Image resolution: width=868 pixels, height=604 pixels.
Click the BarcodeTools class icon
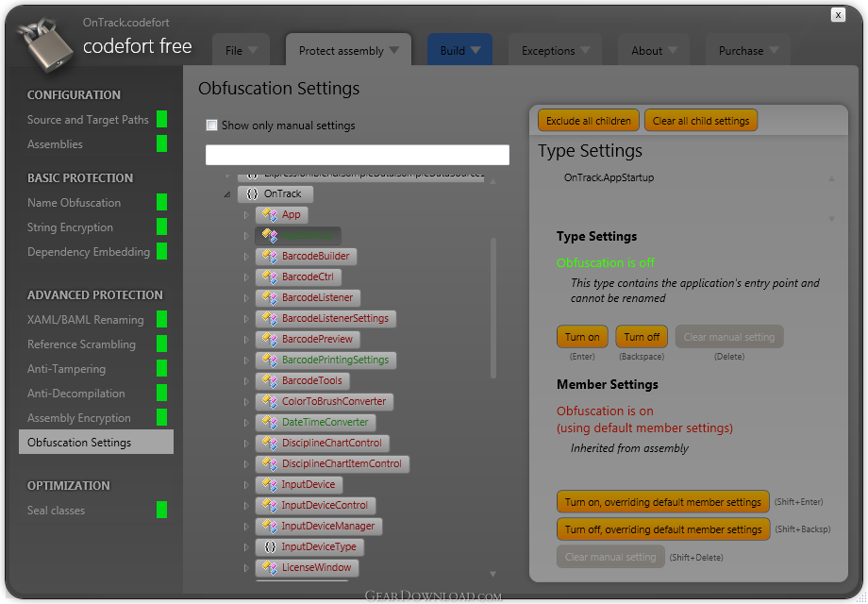(x=270, y=381)
